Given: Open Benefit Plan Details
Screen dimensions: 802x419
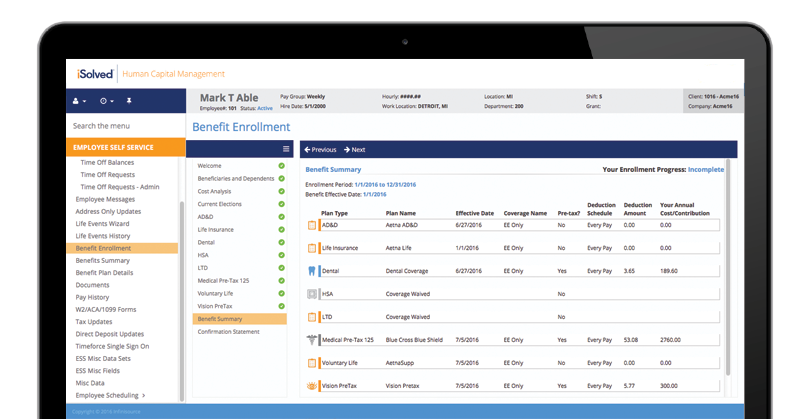Looking at the screenshot, I should [x=104, y=273].
